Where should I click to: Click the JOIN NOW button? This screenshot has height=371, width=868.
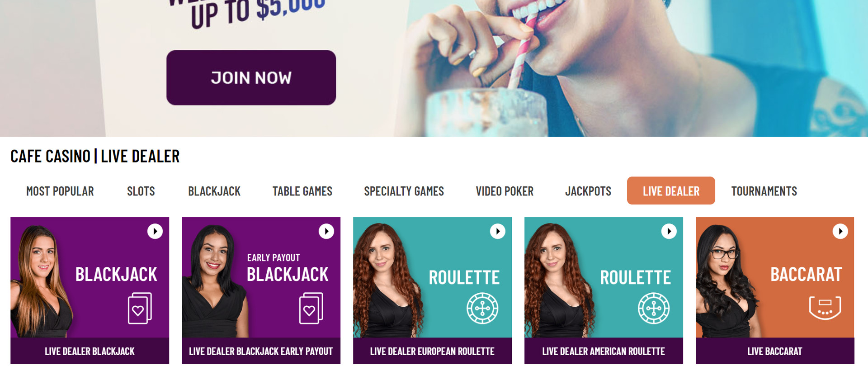(x=251, y=78)
